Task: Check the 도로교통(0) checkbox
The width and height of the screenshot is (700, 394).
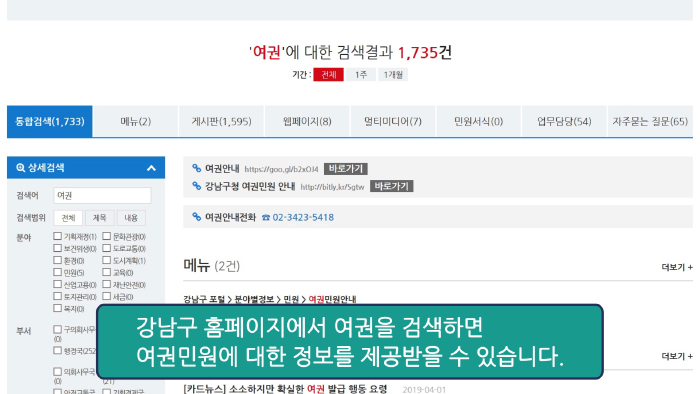Action: point(107,248)
